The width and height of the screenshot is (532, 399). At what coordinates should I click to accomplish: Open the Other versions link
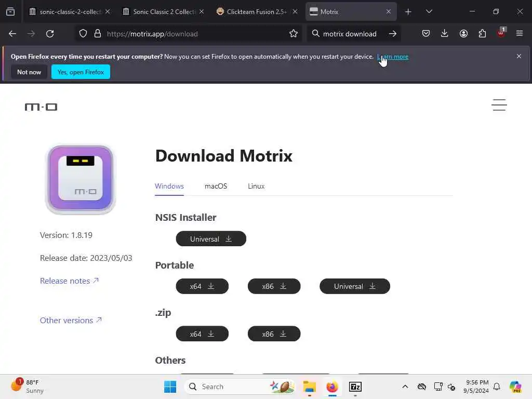[71, 320]
